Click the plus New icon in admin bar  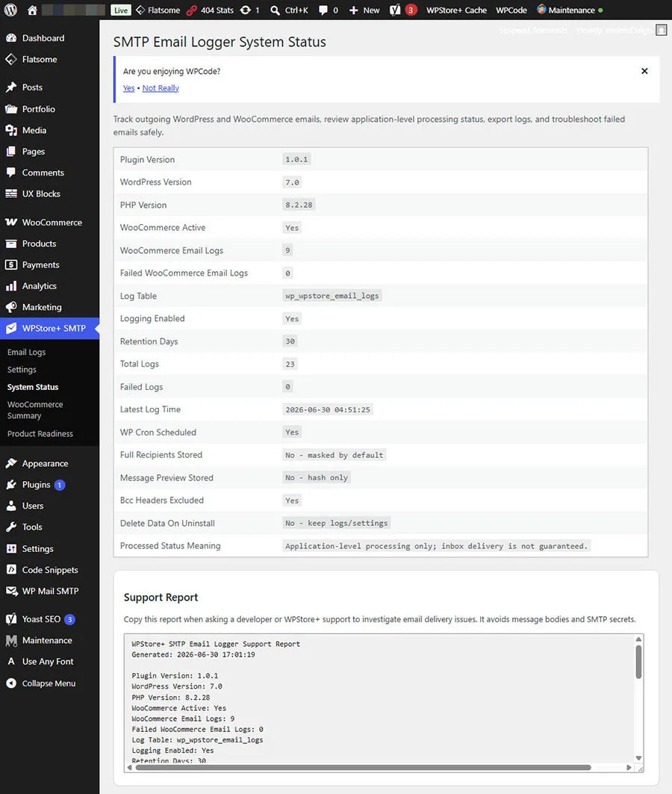click(x=354, y=10)
